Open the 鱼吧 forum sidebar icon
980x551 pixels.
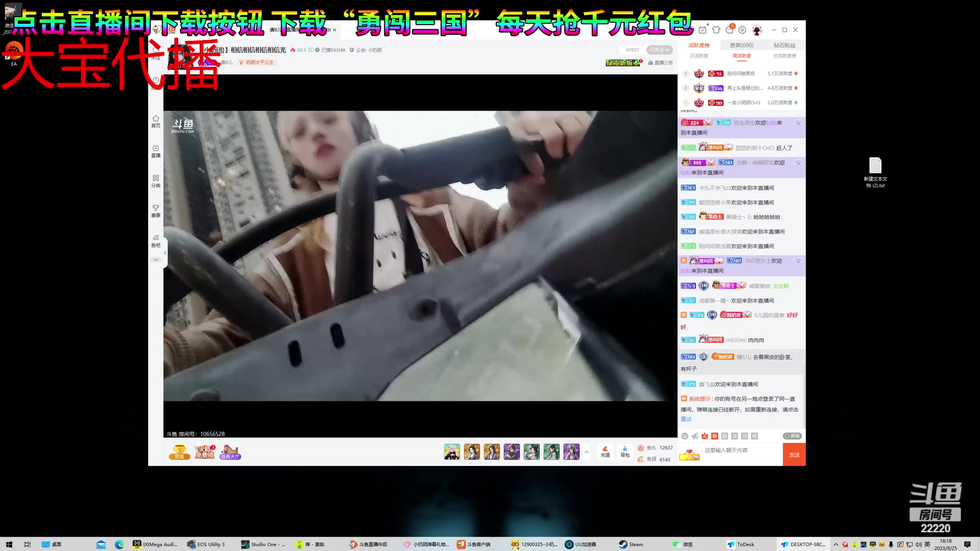point(156,241)
